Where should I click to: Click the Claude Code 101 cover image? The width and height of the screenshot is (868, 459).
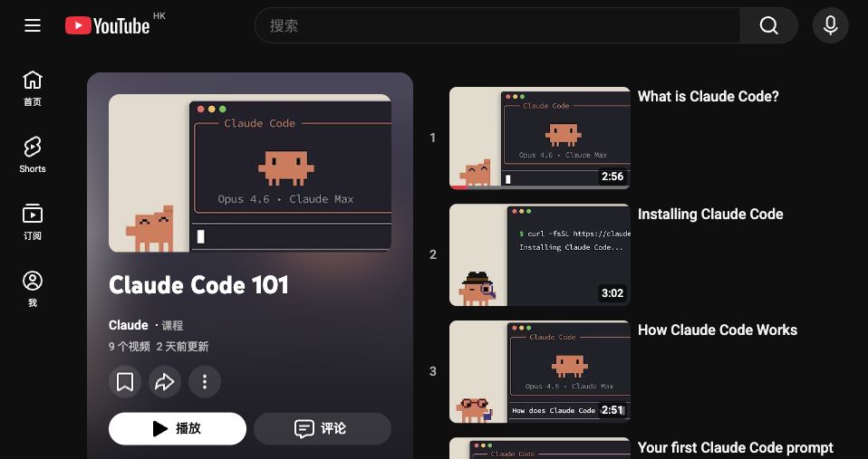point(250,173)
